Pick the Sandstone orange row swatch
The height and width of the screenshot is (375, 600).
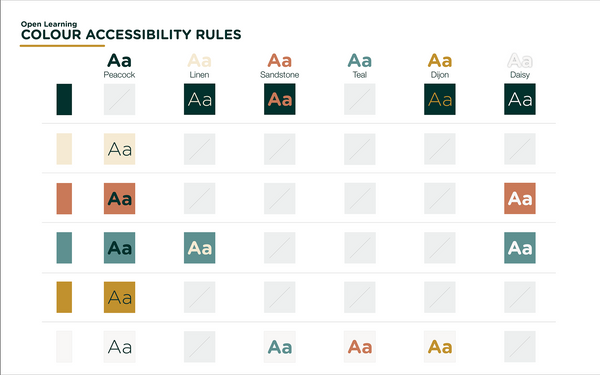tap(64, 199)
